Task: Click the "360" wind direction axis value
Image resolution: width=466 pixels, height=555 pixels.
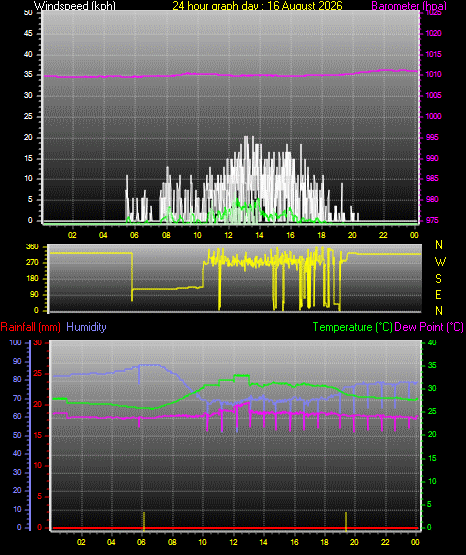Action: (x=33, y=247)
